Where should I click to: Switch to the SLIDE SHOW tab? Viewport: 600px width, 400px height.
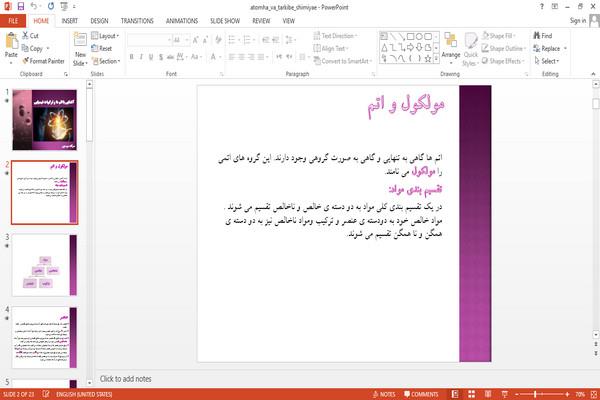click(x=225, y=21)
